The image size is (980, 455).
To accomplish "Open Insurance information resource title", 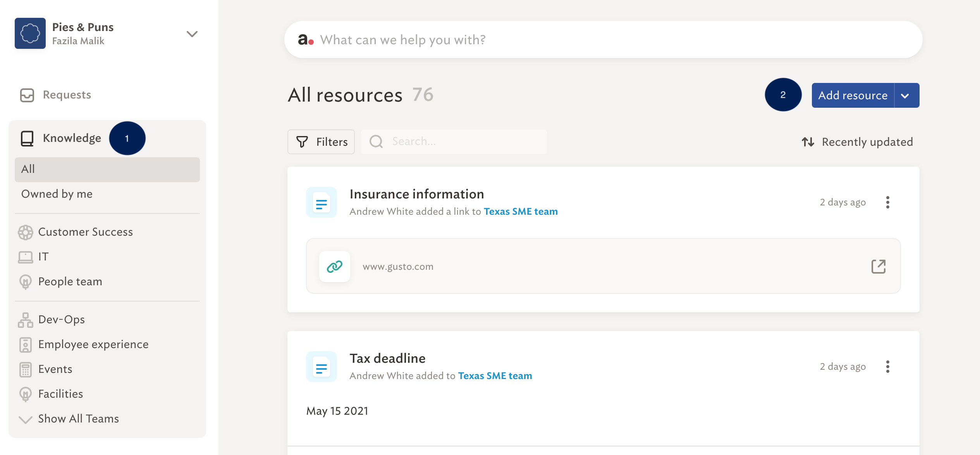I will pos(417,194).
